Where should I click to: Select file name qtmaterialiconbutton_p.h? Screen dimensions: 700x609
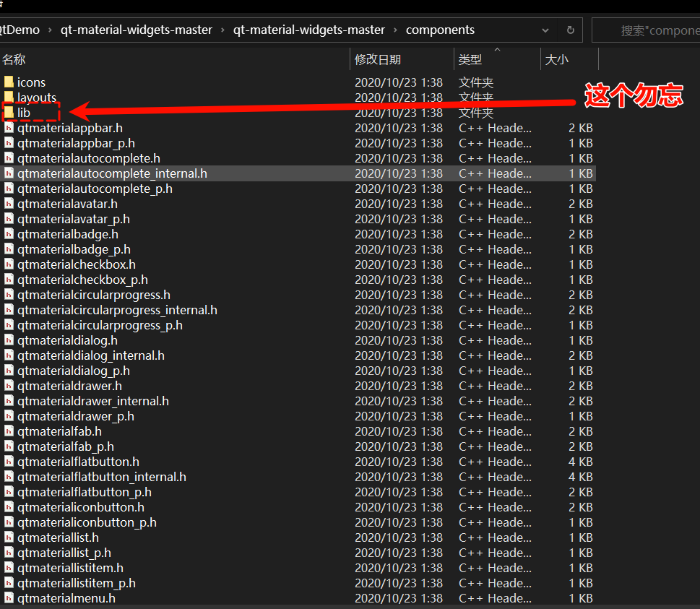coord(87,523)
